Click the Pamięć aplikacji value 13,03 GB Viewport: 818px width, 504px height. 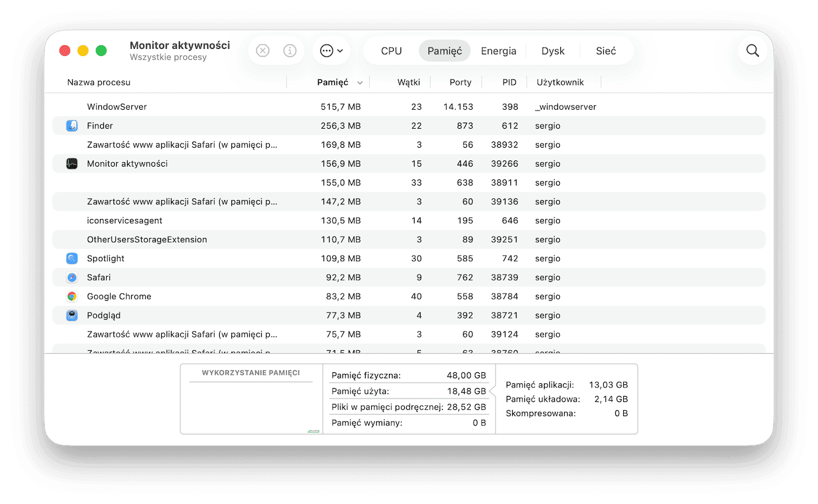coord(608,385)
